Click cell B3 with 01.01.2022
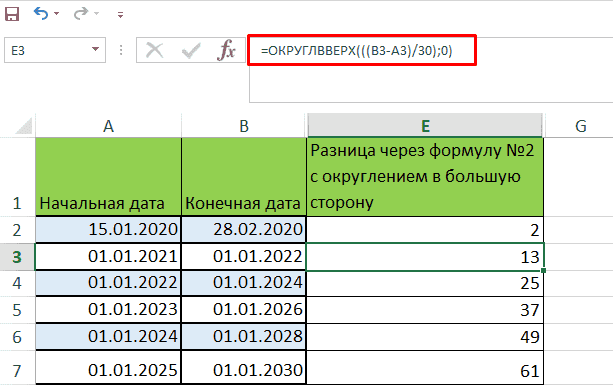The width and height of the screenshot is (613, 385). 244,257
